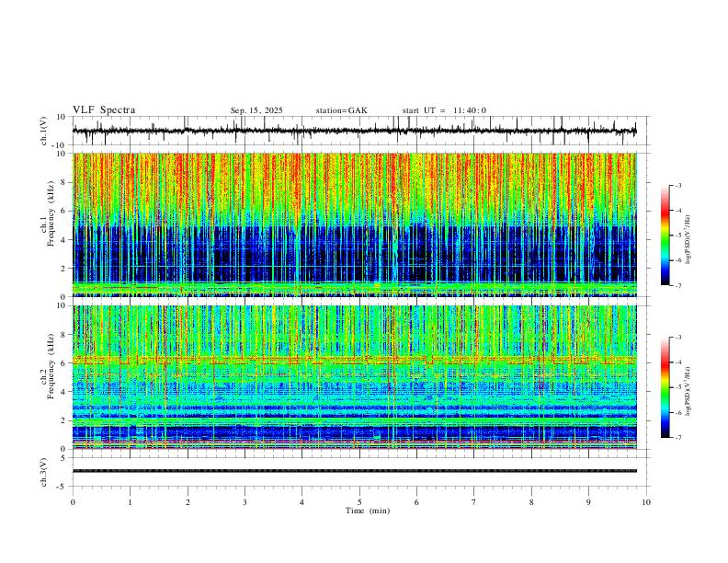The width and height of the screenshot is (728, 563).
Task: Click the log(PSD) label beside ch.1 color bar
Action: pyautogui.click(x=688, y=240)
